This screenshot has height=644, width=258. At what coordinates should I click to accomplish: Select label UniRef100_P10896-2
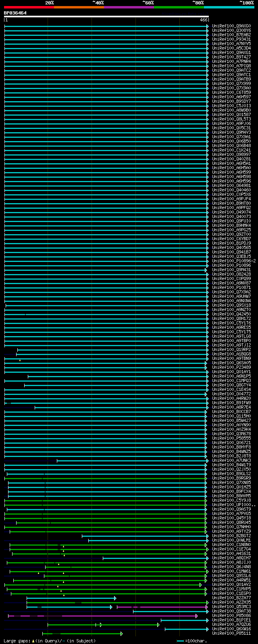234,261
